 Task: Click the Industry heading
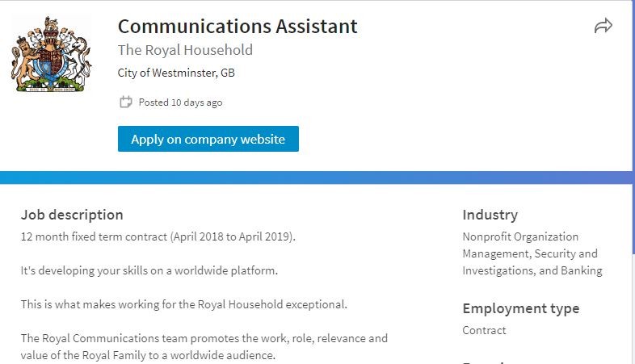tap(490, 215)
